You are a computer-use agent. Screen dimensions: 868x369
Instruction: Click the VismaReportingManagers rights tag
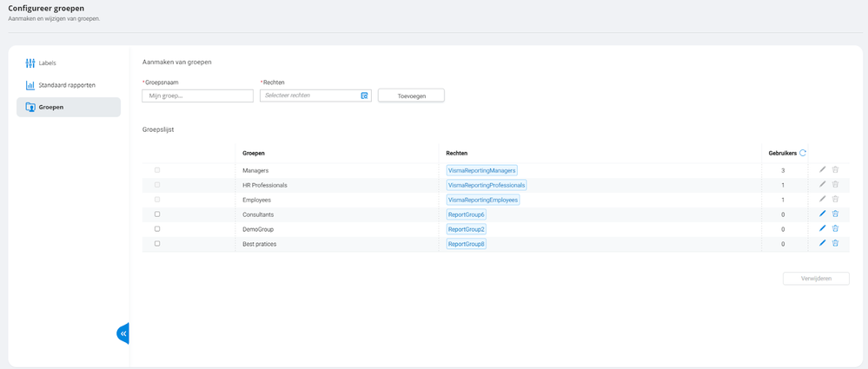click(482, 170)
